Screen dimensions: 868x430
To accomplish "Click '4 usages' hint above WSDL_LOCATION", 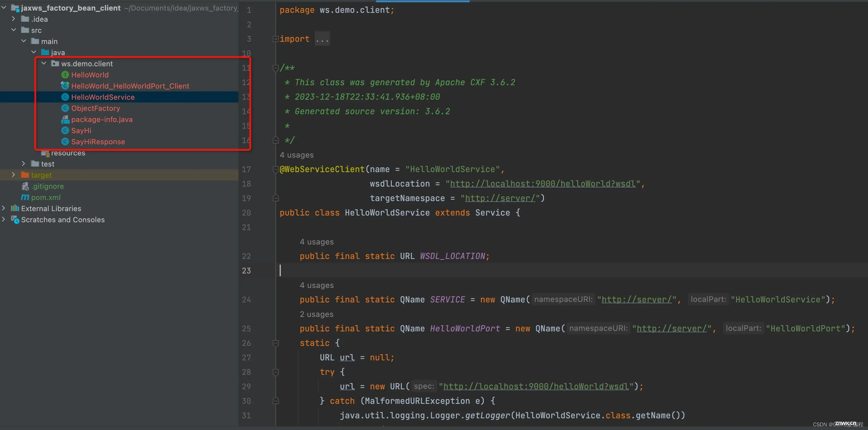I will [x=317, y=242].
